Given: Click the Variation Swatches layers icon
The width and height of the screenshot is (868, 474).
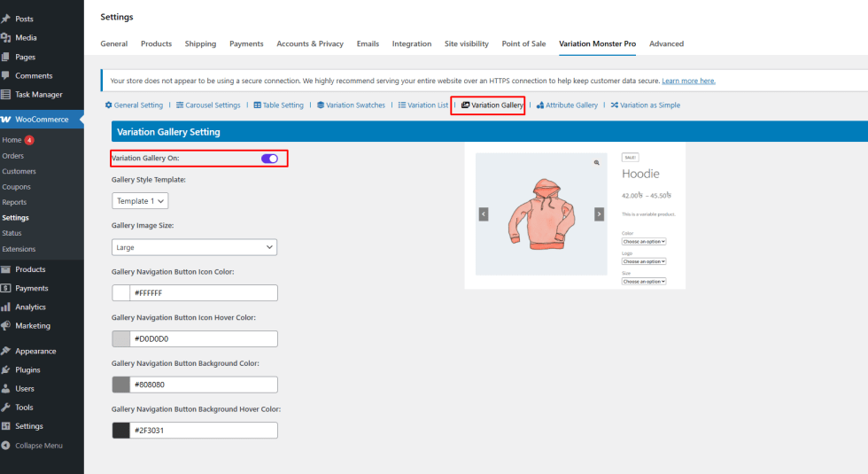Looking at the screenshot, I should click(321, 105).
